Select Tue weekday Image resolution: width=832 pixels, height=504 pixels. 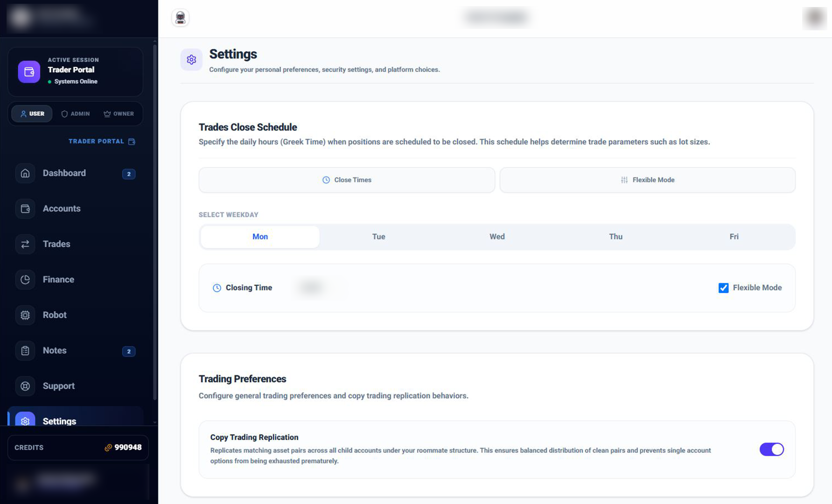tap(378, 237)
